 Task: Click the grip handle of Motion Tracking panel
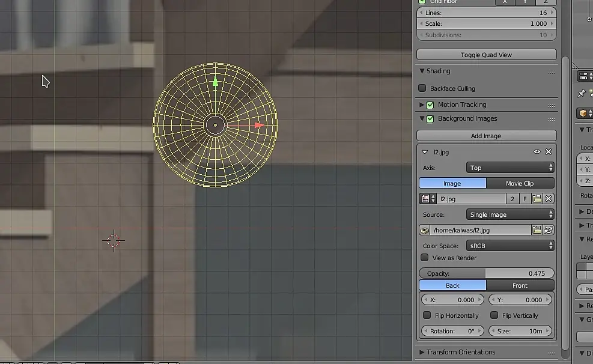point(552,106)
